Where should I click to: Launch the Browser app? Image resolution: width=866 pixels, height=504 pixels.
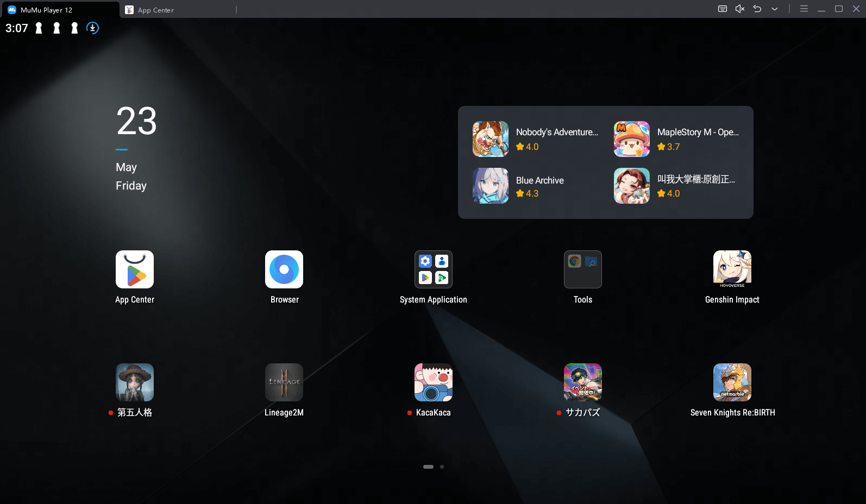tap(284, 269)
